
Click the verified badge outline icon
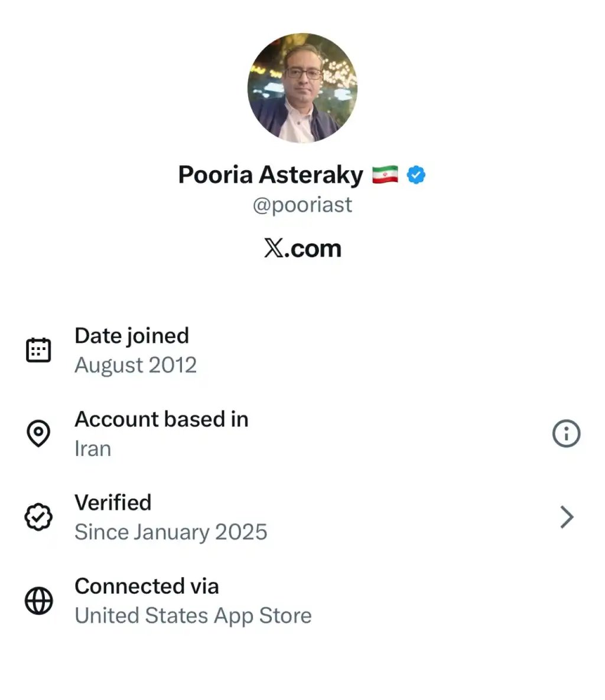coord(39,517)
